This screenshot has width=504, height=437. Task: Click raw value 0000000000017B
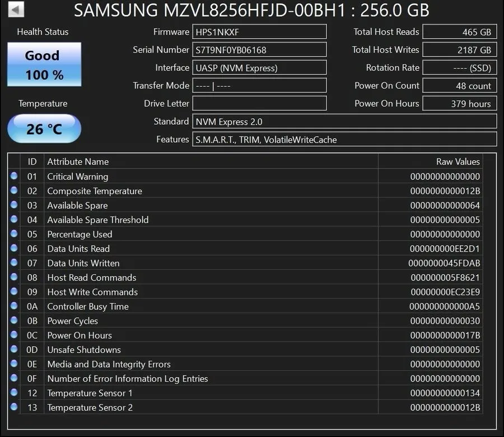click(445, 336)
